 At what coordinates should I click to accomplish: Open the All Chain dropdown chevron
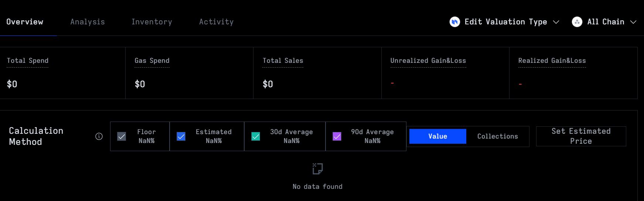click(633, 22)
